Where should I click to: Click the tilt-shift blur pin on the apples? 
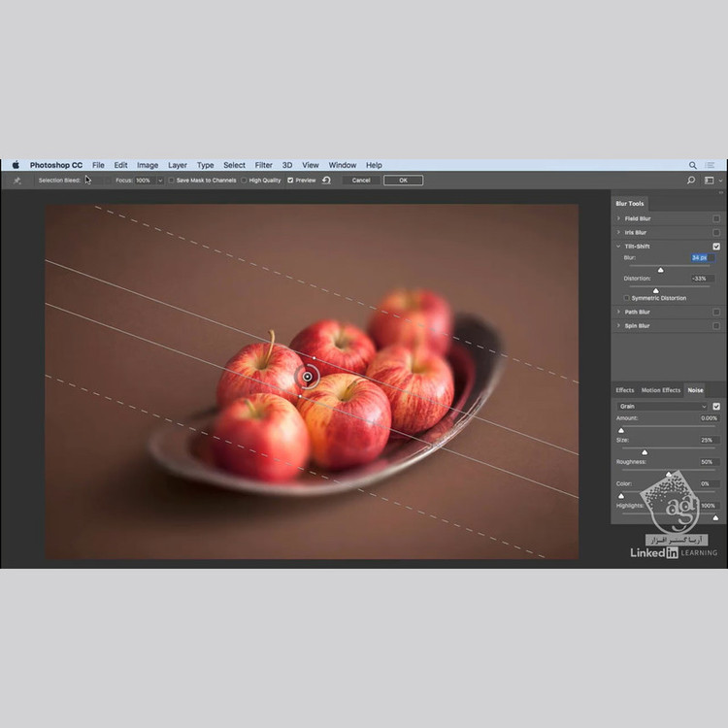[308, 377]
